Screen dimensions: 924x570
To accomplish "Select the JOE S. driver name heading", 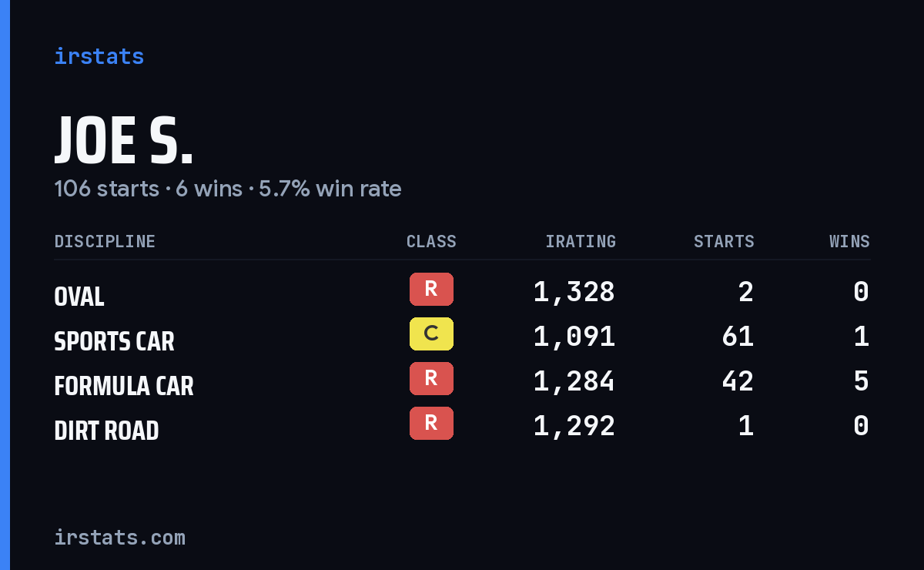I will (x=124, y=141).
